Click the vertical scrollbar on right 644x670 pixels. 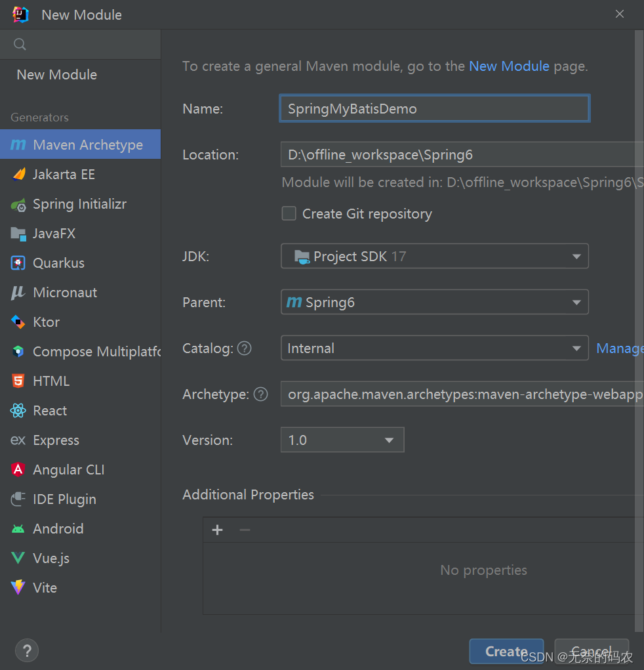tap(639, 330)
